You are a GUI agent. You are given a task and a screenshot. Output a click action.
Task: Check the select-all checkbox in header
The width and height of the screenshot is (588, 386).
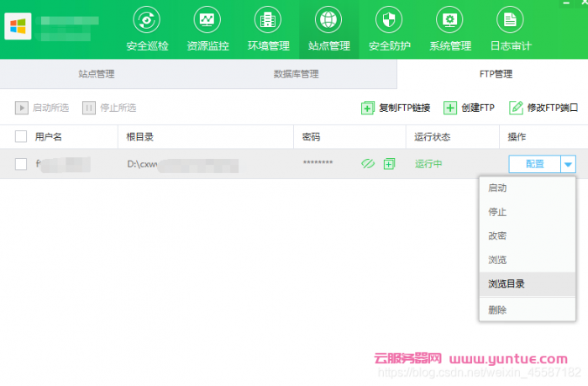coord(21,136)
